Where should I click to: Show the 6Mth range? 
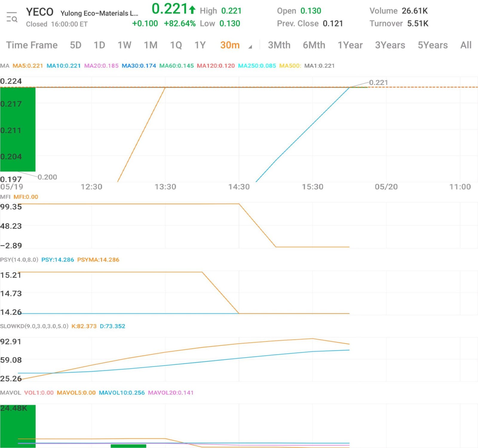314,45
